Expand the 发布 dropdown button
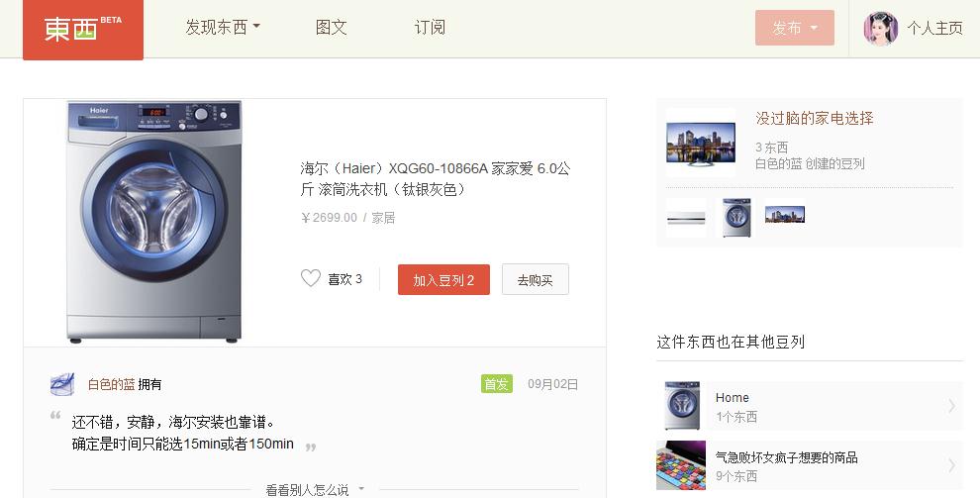The height and width of the screenshot is (498, 980). pyautogui.click(x=794, y=28)
